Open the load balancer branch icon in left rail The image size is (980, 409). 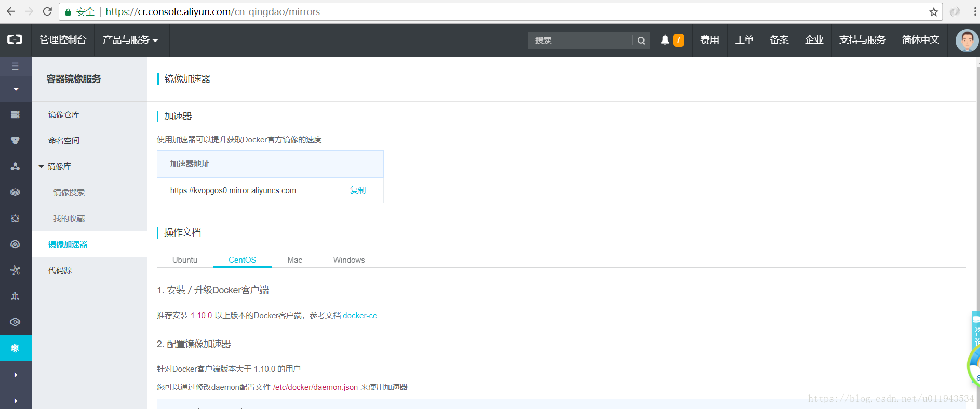click(16, 296)
